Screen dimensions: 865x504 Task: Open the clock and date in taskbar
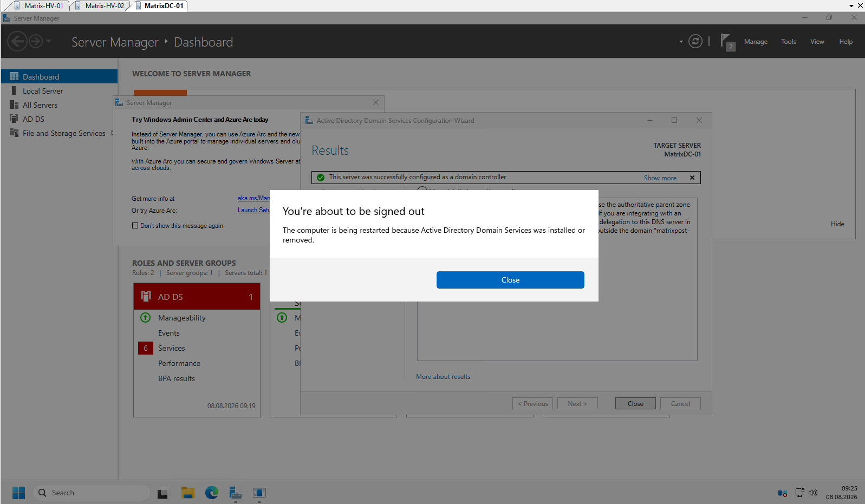coord(842,493)
